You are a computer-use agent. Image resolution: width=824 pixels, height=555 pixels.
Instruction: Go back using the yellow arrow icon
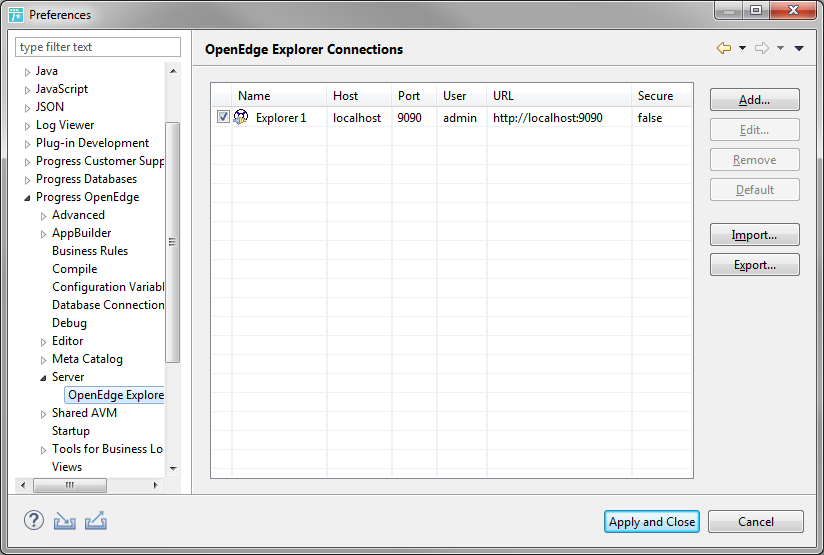[724, 48]
